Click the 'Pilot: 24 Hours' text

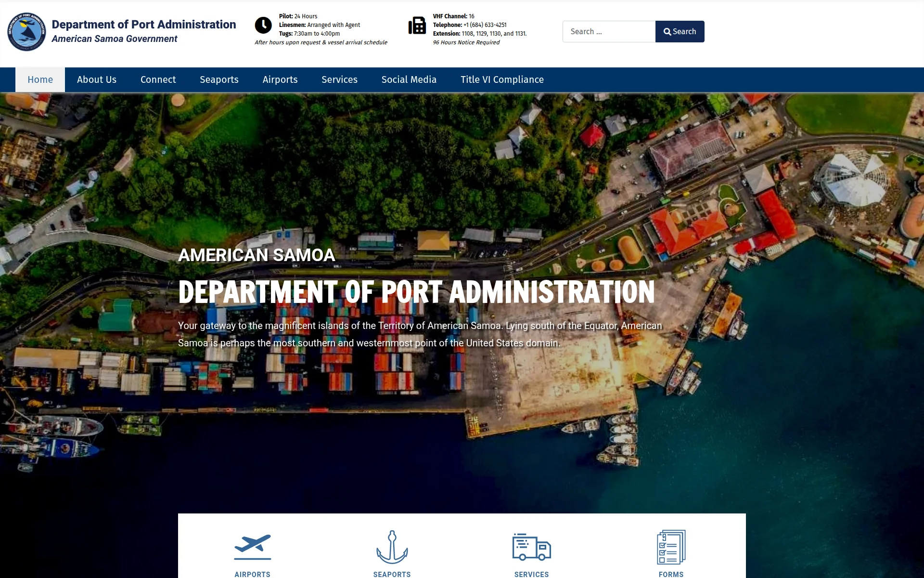(298, 16)
